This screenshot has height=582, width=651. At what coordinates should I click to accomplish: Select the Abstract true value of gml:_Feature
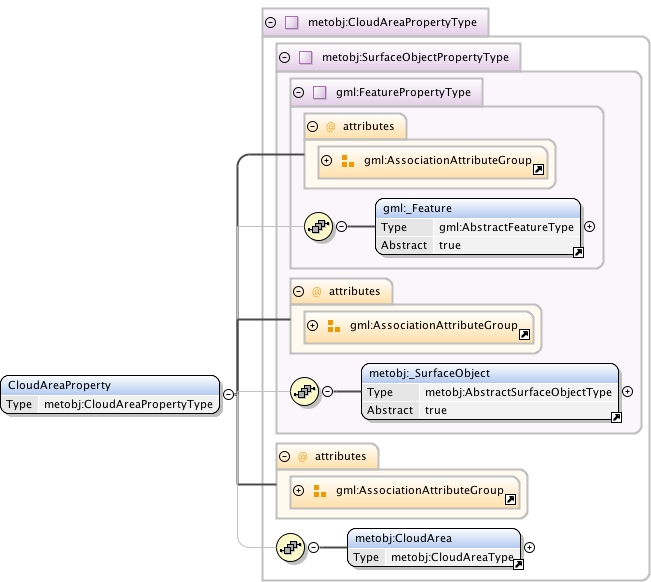pos(450,245)
